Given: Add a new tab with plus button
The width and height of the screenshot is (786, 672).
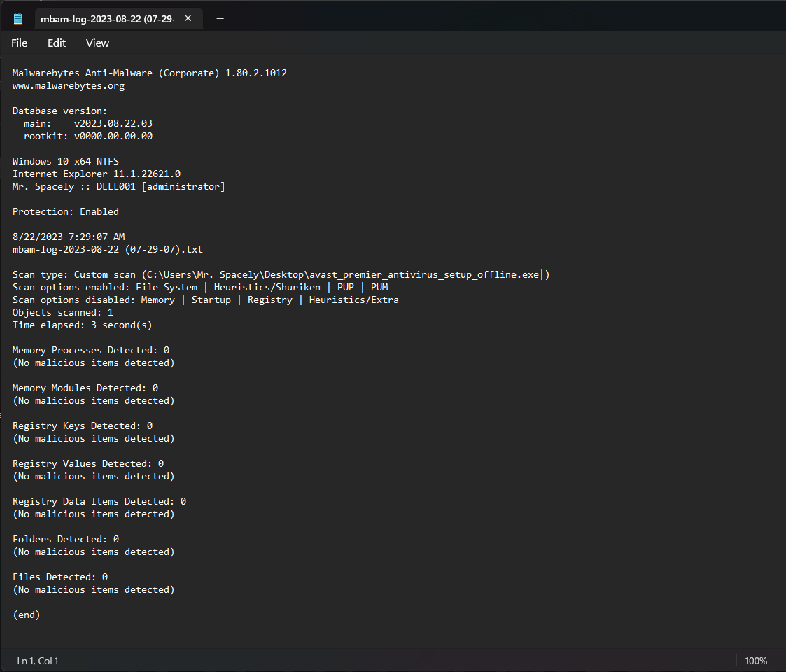Looking at the screenshot, I should [220, 19].
